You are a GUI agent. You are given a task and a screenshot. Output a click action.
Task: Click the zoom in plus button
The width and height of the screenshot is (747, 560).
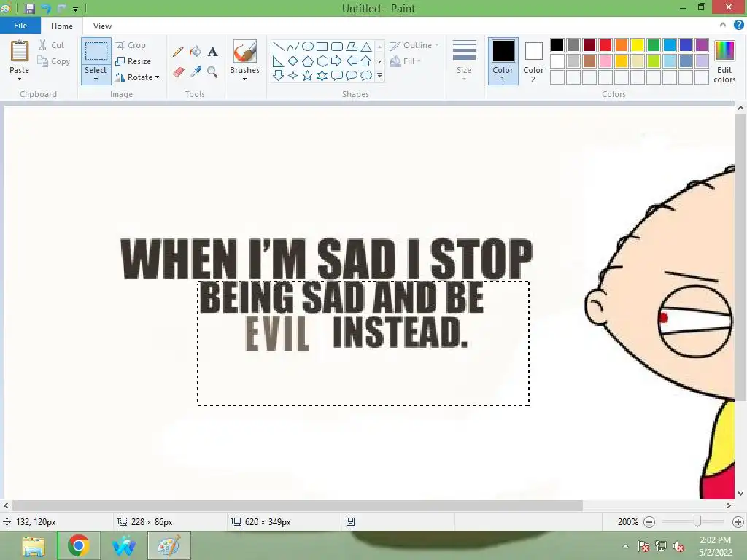click(x=738, y=522)
